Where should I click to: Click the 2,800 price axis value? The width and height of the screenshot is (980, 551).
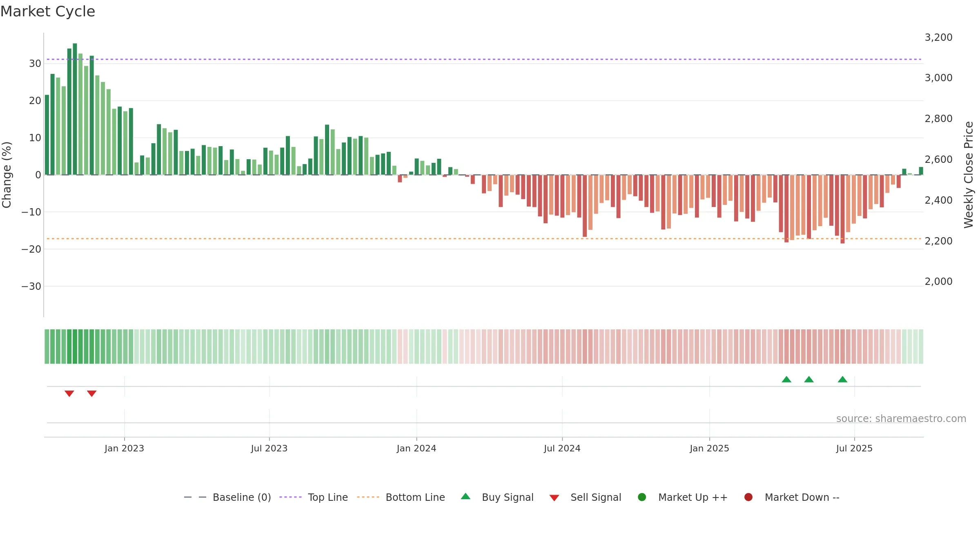(x=938, y=118)
